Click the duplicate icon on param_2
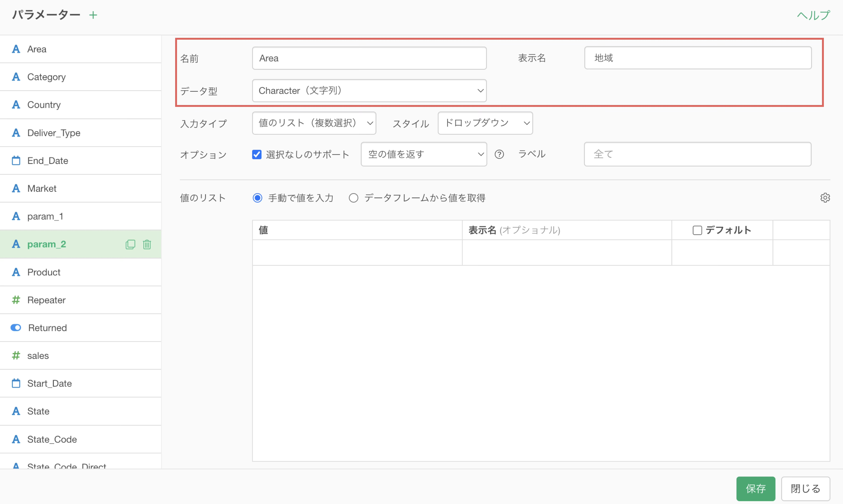The image size is (843, 504). (130, 245)
